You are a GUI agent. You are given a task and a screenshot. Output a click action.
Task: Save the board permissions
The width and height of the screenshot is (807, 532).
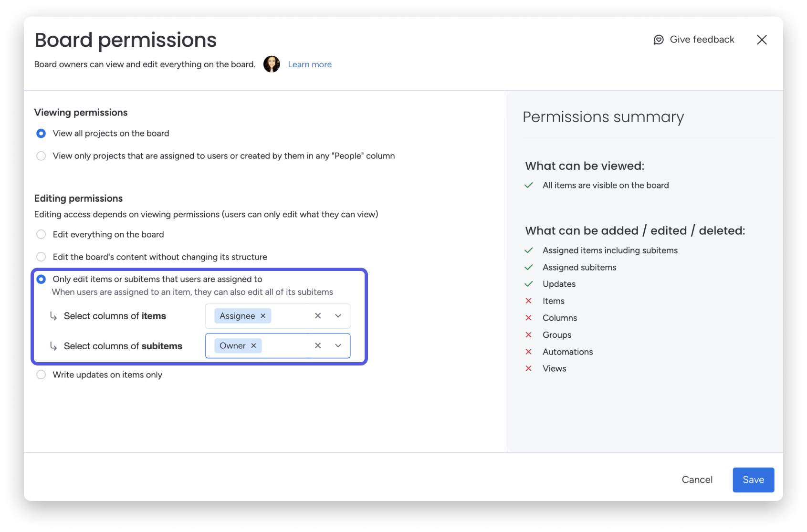pos(753,480)
